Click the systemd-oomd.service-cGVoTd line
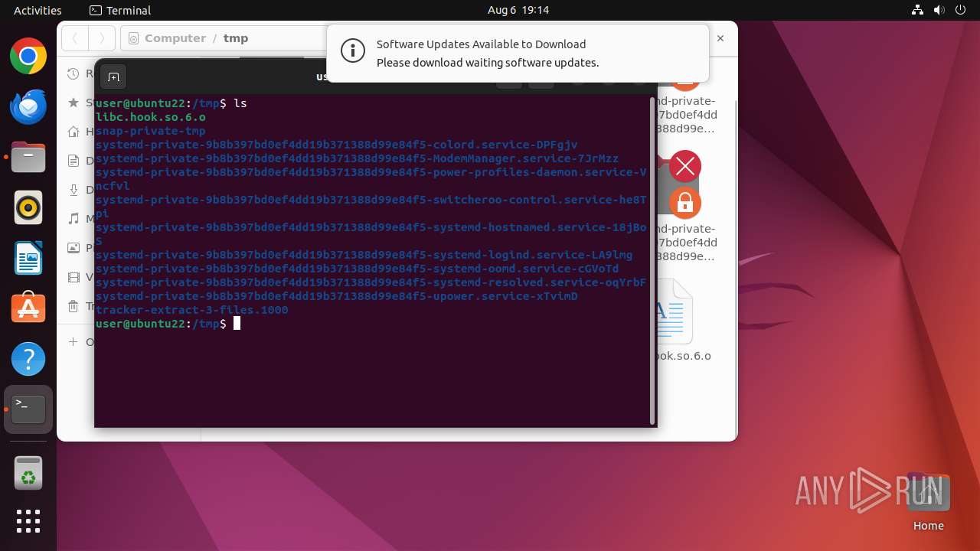 click(x=358, y=269)
